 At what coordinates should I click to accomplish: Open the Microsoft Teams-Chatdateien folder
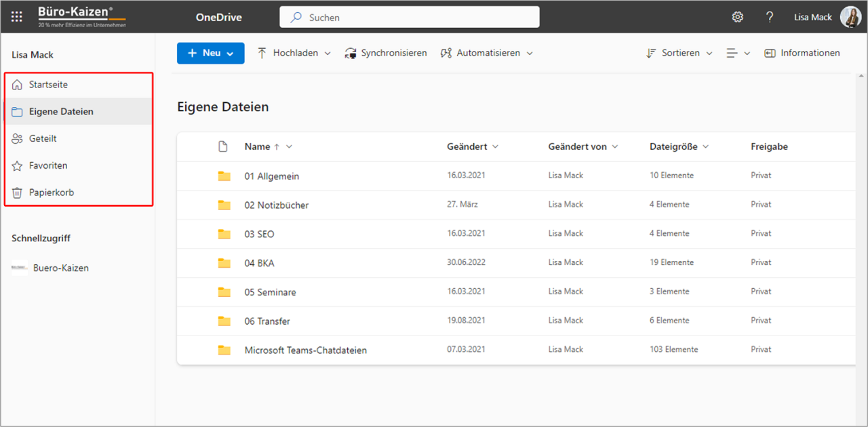[306, 350]
